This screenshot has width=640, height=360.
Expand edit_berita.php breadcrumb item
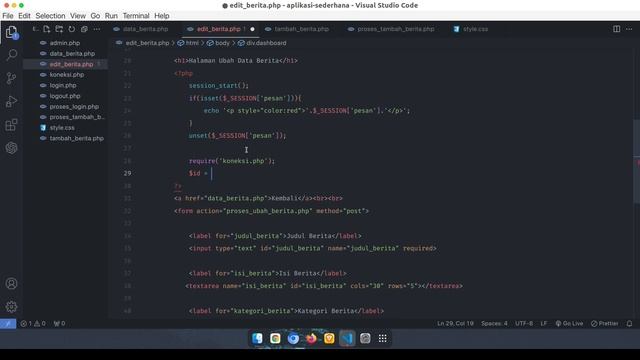(142, 43)
